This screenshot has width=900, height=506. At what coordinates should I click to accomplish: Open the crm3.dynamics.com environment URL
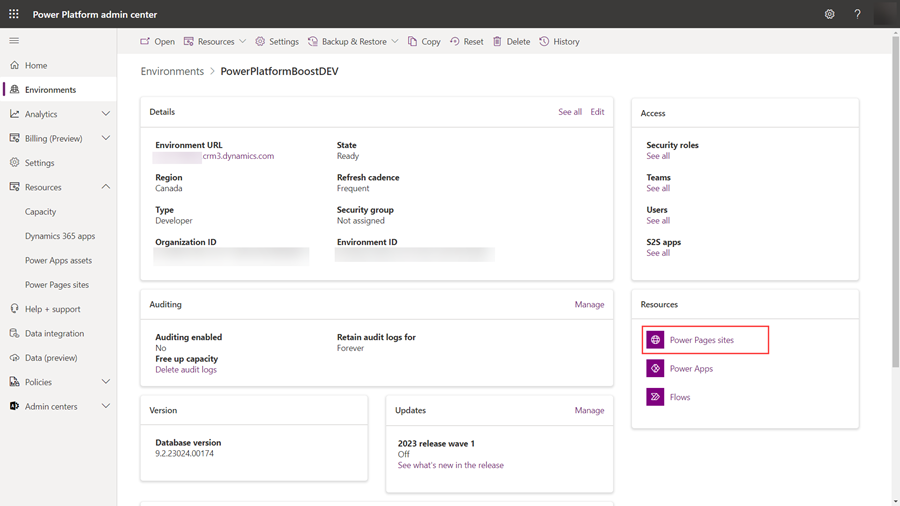click(238, 156)
